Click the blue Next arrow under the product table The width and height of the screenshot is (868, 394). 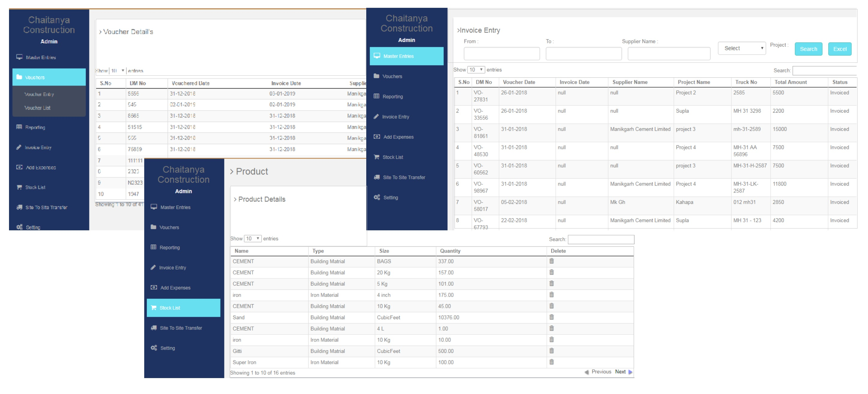(x=630, y=372)
